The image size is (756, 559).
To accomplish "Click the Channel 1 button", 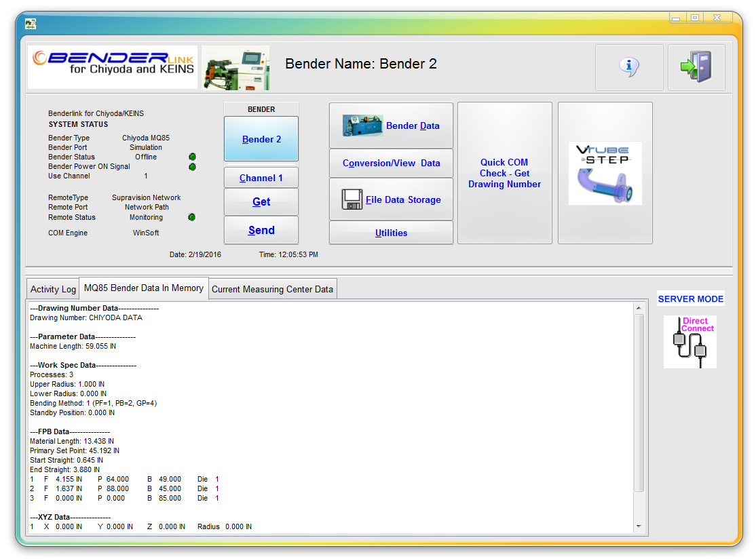I will (x=261, y=178).
